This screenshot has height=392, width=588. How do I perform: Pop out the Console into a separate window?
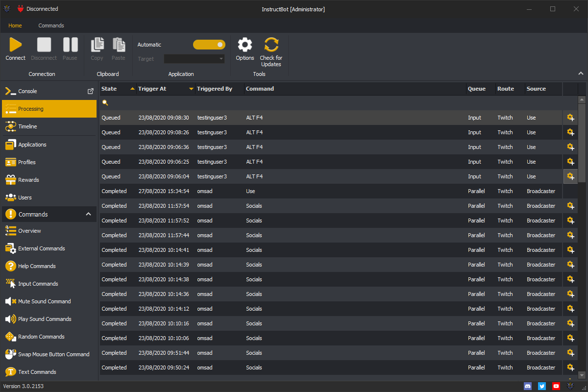91,91
